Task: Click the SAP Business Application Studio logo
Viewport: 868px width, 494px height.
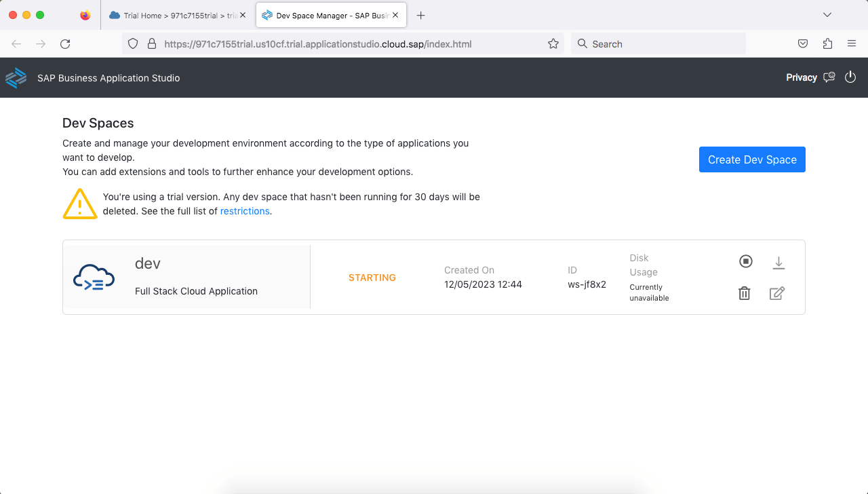Action: tap(16, 77)
